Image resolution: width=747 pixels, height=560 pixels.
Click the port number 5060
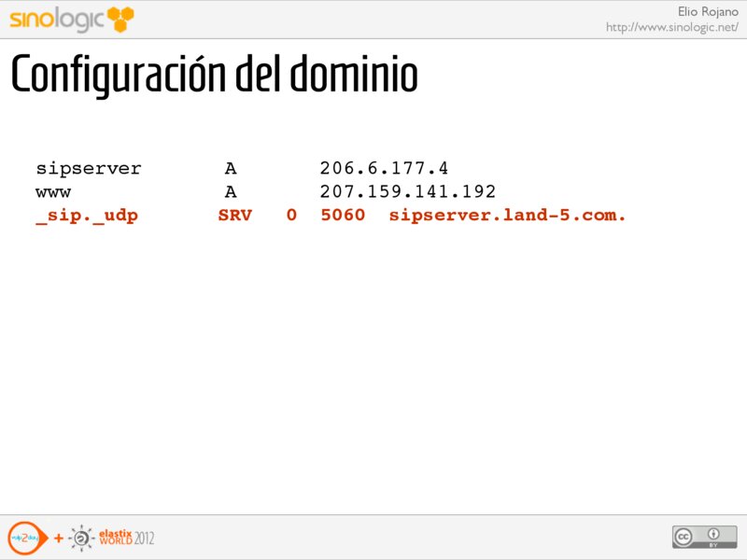coord(343,216)
